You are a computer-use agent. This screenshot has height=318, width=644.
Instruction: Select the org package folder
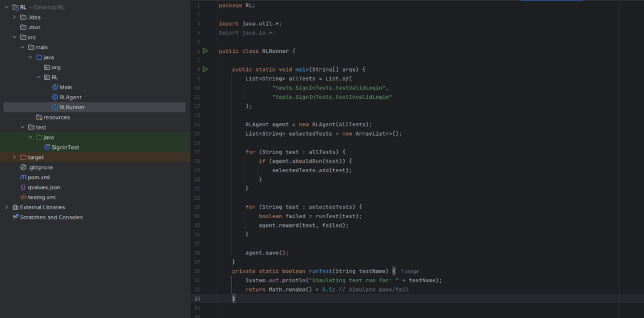pos(55,67)
